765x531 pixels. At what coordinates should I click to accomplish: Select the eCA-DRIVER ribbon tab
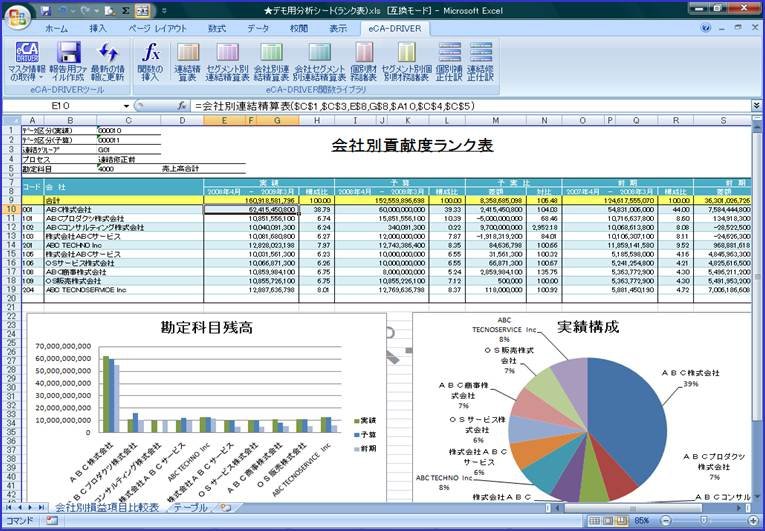[394, 29]
